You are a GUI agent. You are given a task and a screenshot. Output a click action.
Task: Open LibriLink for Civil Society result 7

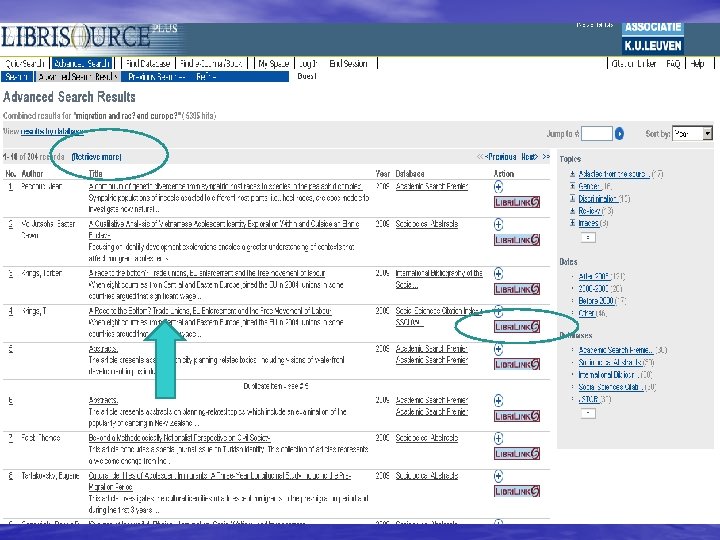click(517, 454)
